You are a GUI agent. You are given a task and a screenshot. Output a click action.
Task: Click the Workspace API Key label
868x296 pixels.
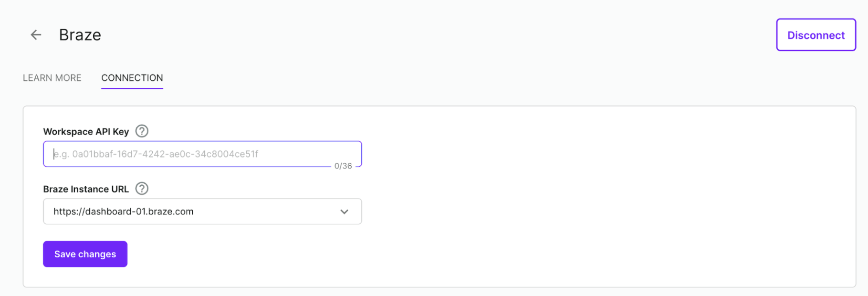86,132
